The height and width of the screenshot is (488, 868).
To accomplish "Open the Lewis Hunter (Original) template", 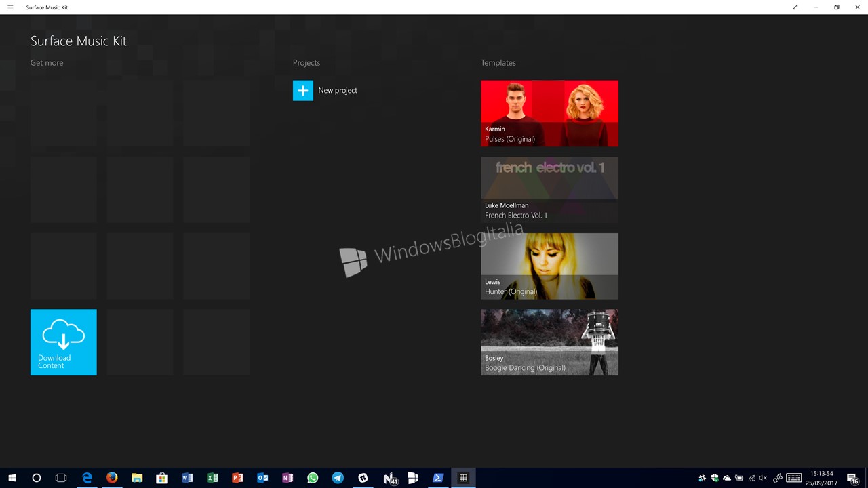I will [x=549, y=266].
